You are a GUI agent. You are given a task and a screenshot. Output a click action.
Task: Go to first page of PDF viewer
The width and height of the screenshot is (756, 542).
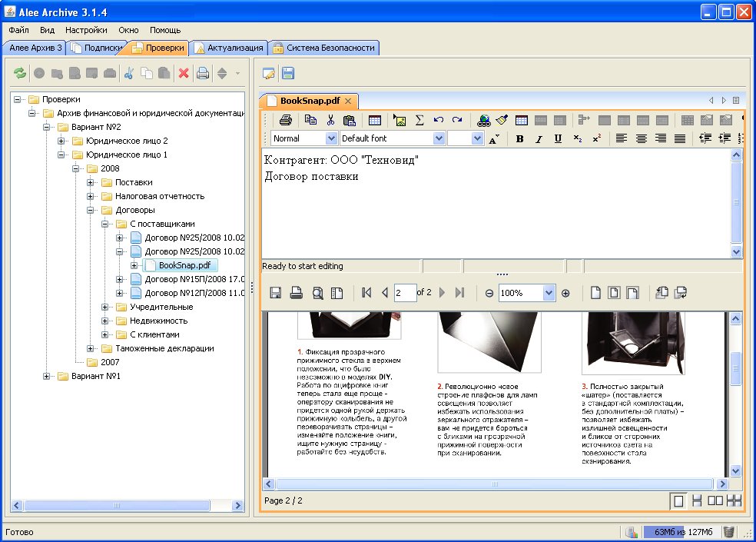tap(366, 293)
